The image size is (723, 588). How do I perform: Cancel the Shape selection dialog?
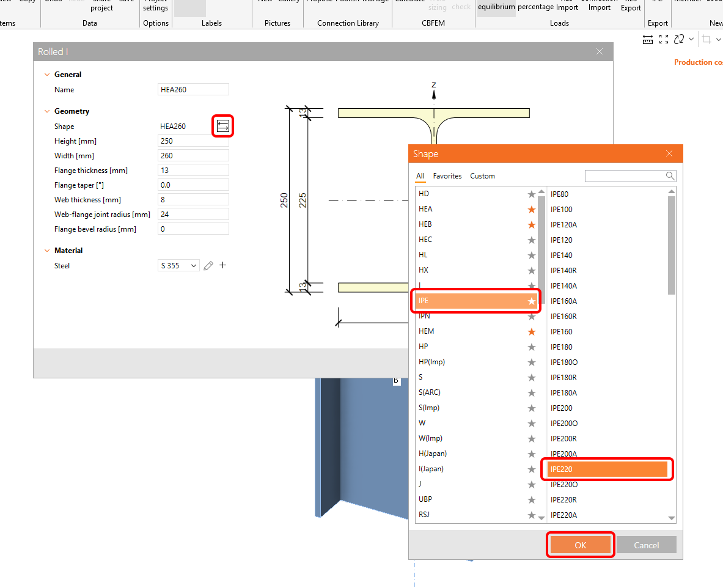(x=646, y=545)
